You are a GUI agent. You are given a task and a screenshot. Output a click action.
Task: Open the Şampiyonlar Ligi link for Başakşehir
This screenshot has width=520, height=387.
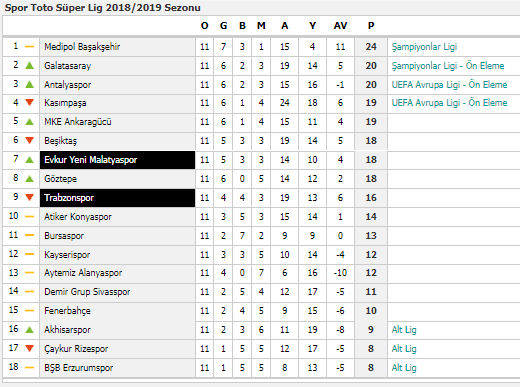pos(424,47)
